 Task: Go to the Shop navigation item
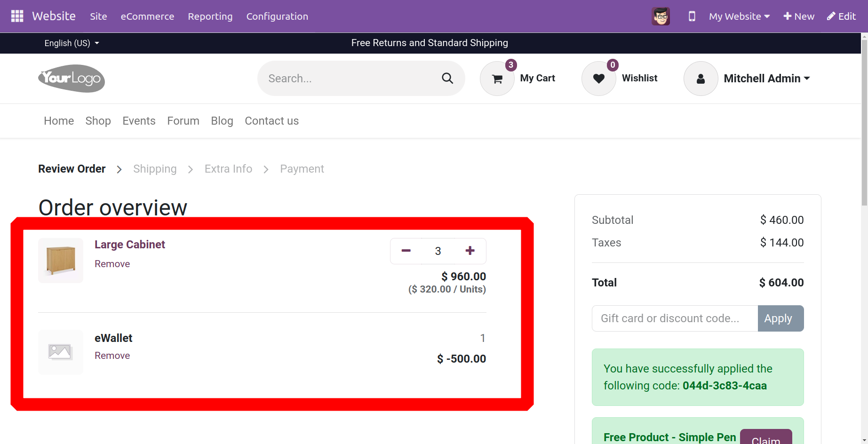pos(98,121)
